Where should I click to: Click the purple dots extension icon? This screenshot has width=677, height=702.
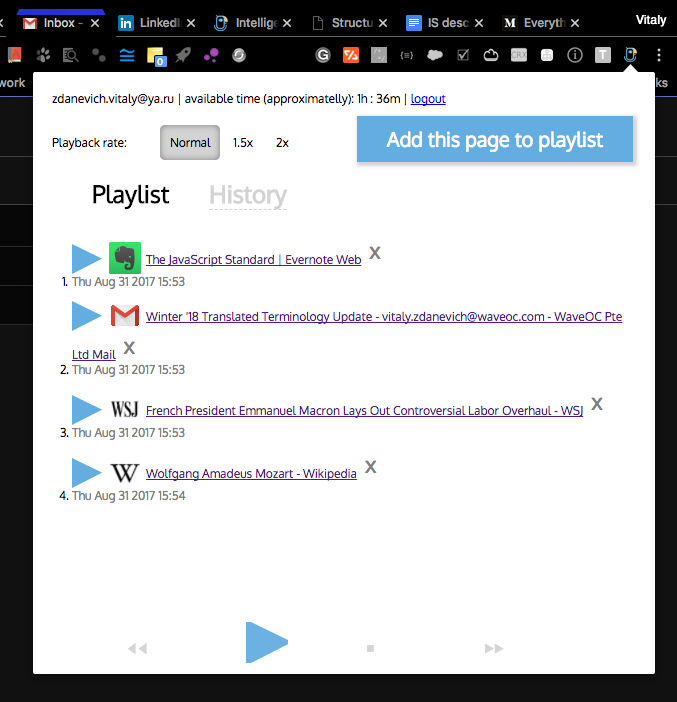click(x=211, y=55)
